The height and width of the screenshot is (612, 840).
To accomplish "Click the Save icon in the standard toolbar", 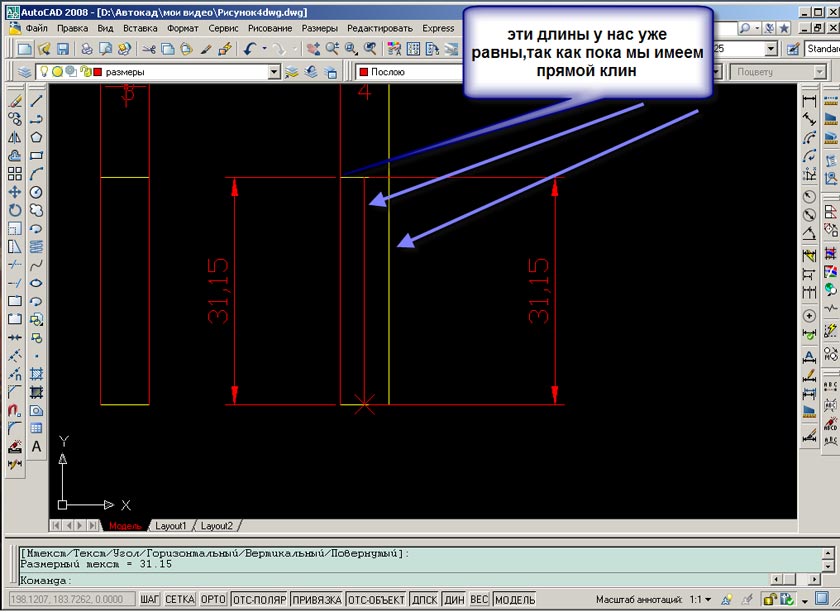I will 62,49.
